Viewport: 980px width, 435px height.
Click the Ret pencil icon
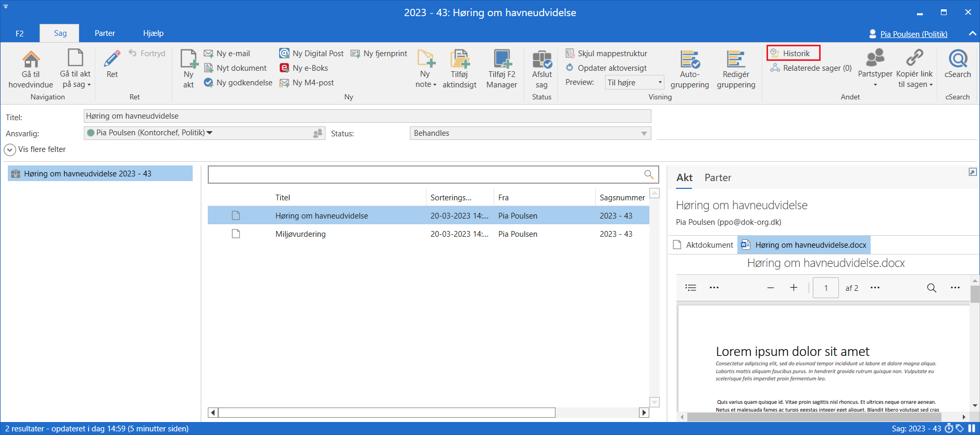pos(112,59)
